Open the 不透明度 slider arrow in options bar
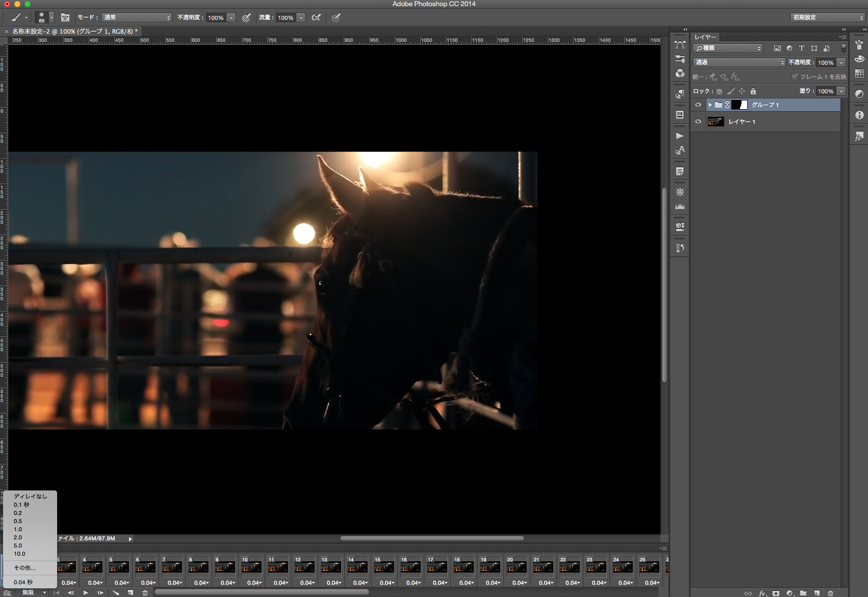The width and height of the screenshot is (868, 597). pyautogui.click(x=232, y=18)
